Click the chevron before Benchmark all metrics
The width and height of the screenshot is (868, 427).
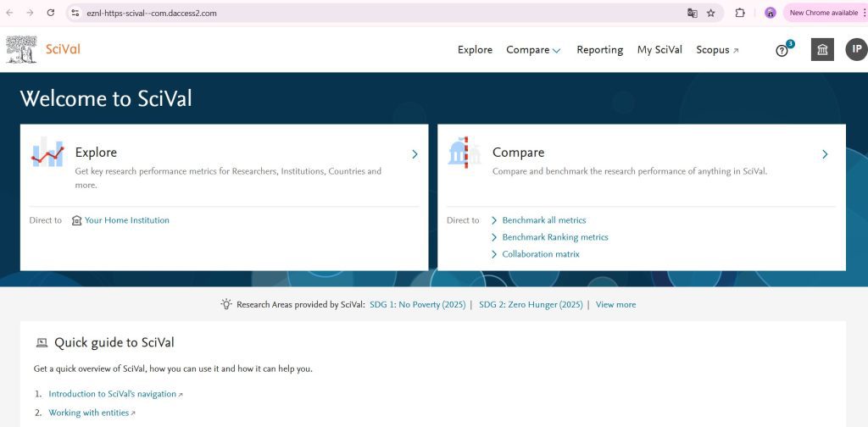494,220
